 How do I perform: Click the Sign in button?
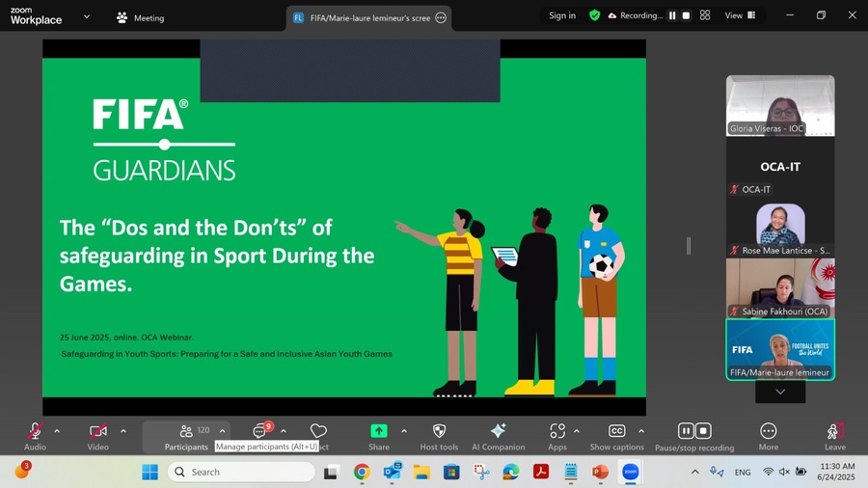pos(562,15)
